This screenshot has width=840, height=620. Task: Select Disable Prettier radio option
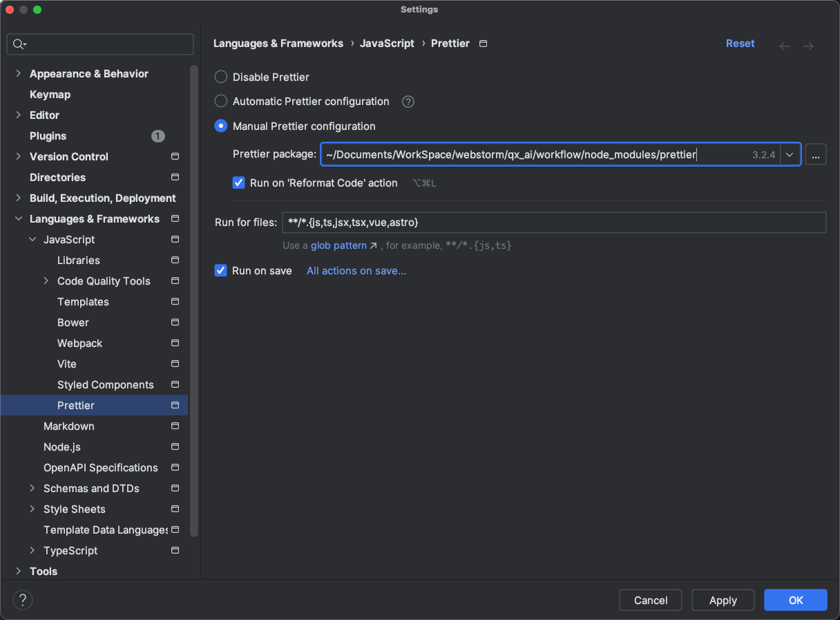pos(221,77)
